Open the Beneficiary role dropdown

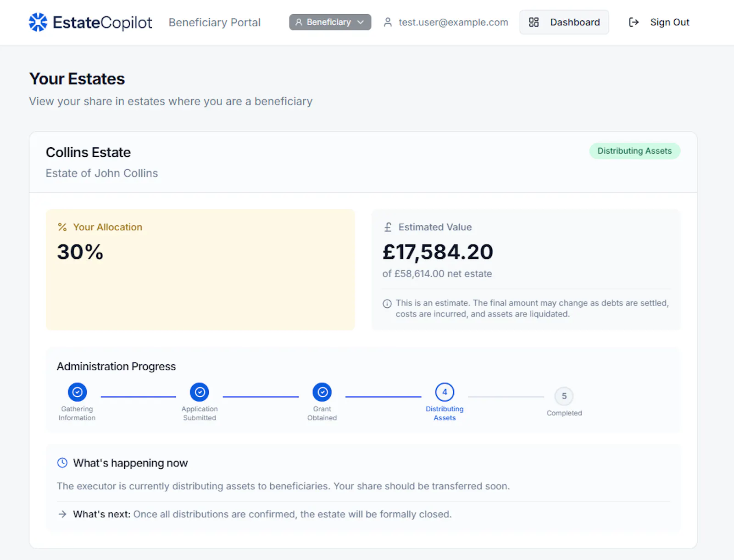pos(330,22)
